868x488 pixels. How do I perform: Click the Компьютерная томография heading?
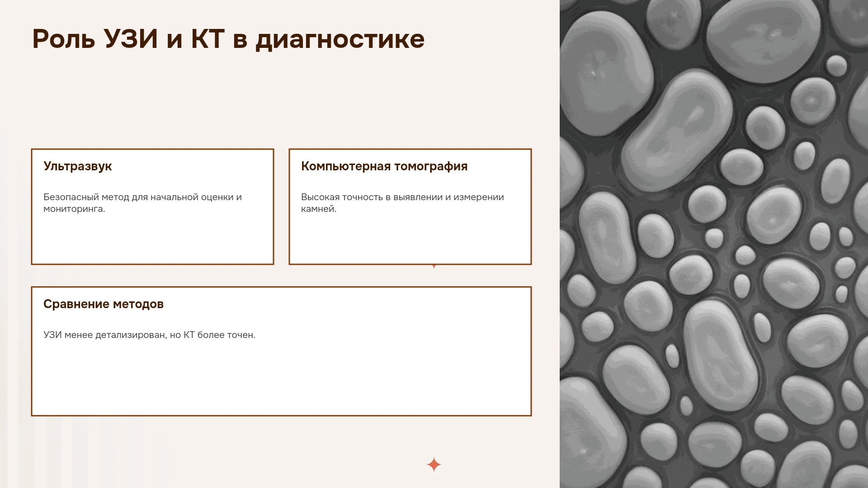(x=384, y=166)
